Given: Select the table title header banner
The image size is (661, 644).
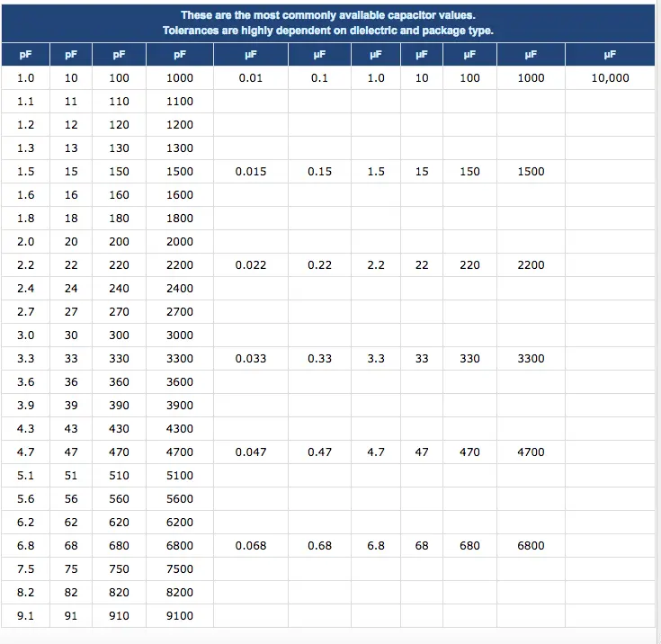Looking at the screenshot, I should (328, 23).
